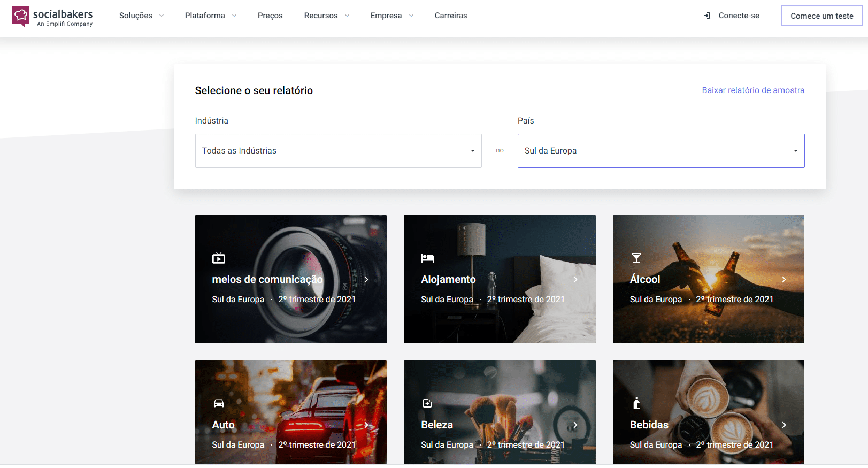Open the Indústria dropdown
This screenshot has height=468, width=868.
point(338,151)
